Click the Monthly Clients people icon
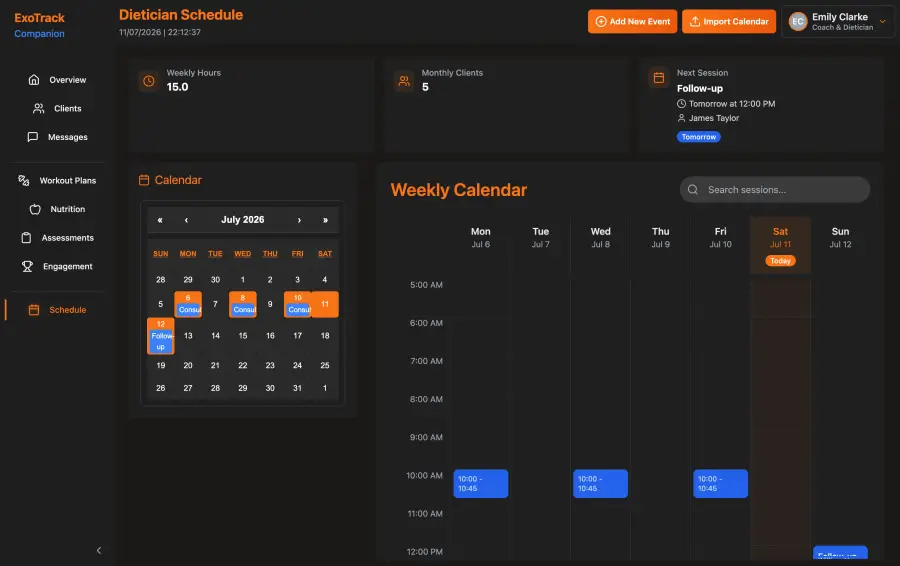Image resolution: width=900 pixels, height=566 pixels. tap(404, 82)
